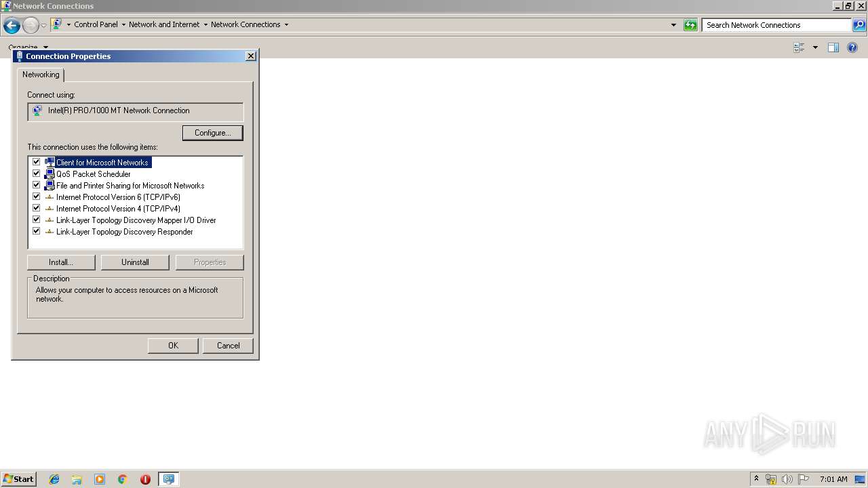Toggle Internet Protocol Version 6 checkbox
The height and width of the screenshot is (488, 868).
pyautogui.click(x=37, y=197)
